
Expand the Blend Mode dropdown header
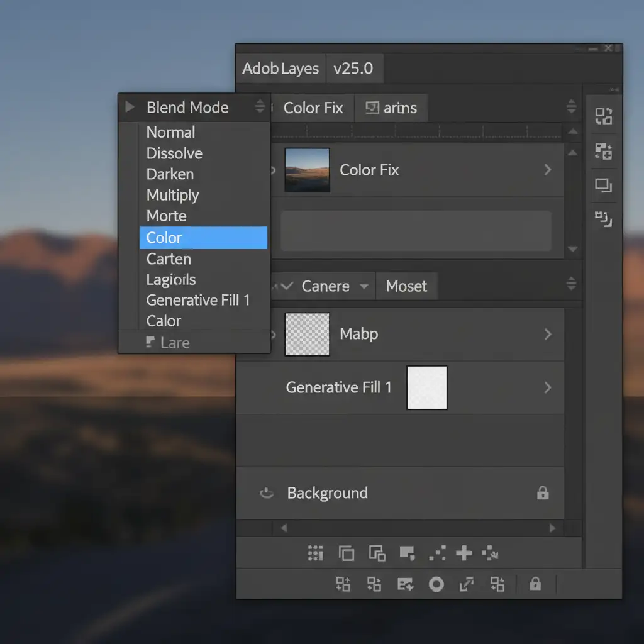coord(187,108)
